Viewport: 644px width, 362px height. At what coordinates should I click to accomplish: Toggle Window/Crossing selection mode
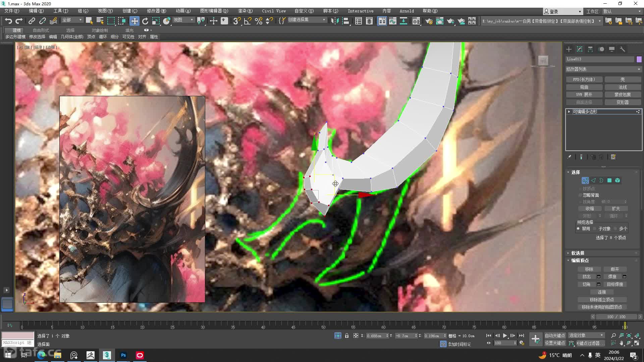[121, 21]
